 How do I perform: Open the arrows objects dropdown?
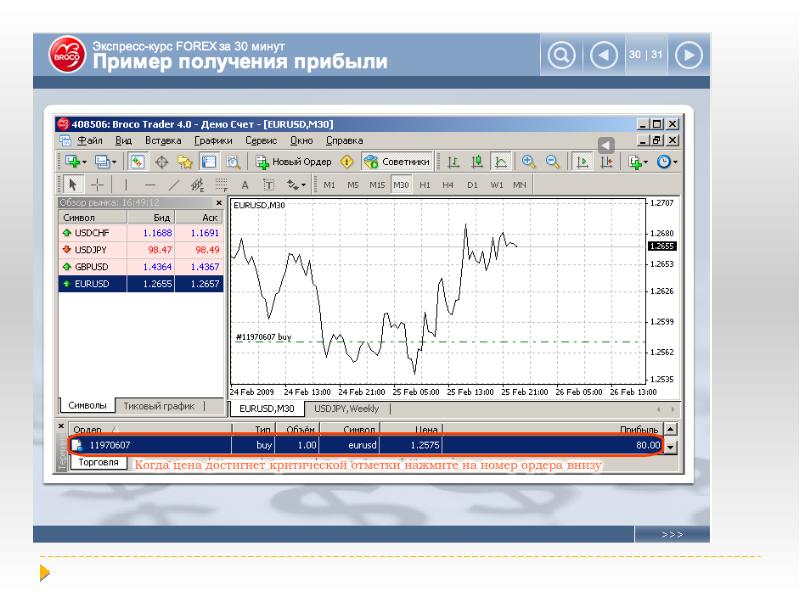(296, 184)
